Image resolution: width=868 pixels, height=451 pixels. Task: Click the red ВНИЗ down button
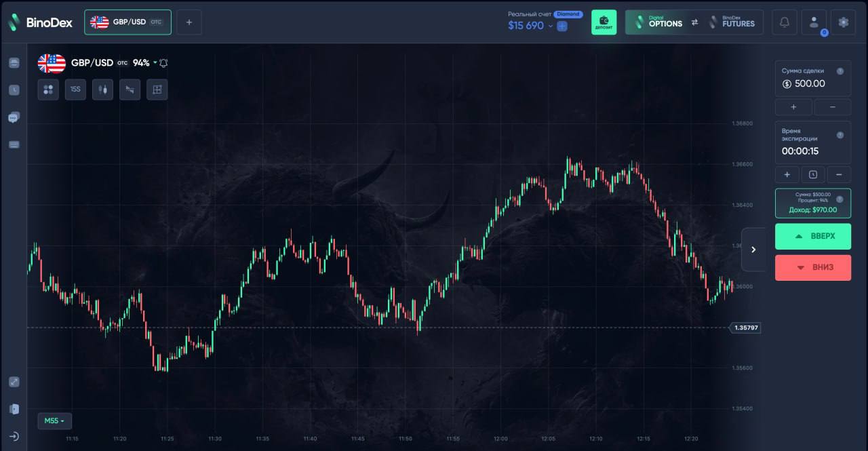[x=813, y=267]
